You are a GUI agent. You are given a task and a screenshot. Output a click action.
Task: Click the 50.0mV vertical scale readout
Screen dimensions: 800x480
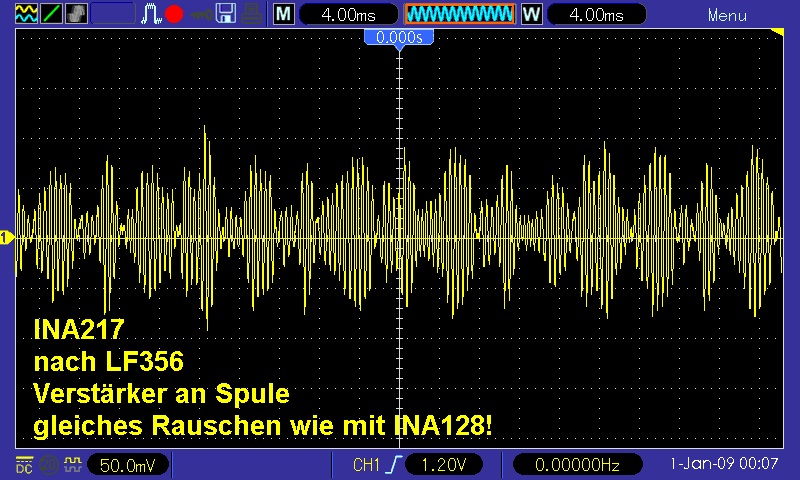click(x=128, y=465)
